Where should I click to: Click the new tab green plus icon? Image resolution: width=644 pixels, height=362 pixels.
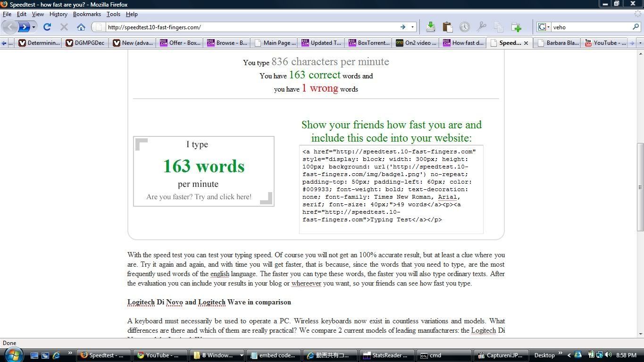[x=516, y=27]
